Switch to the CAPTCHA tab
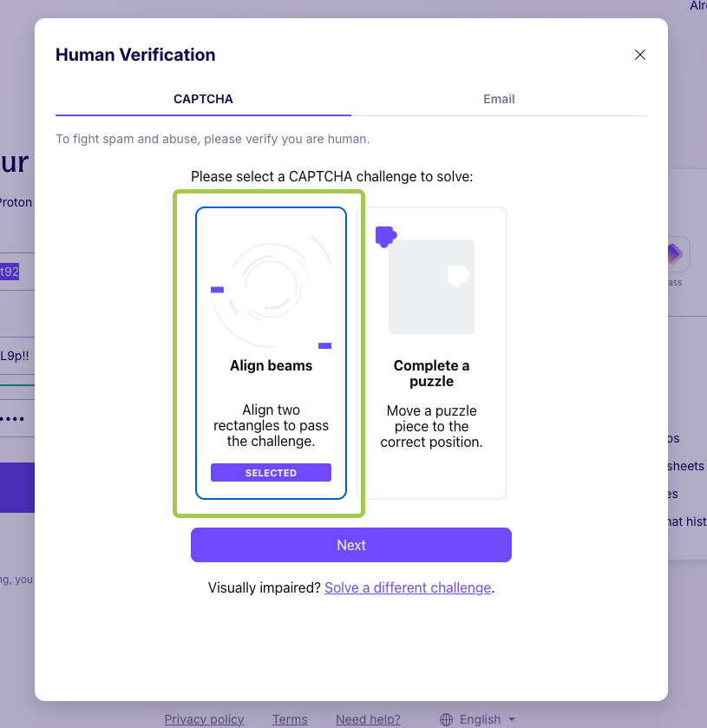 (x=203, y=99)
